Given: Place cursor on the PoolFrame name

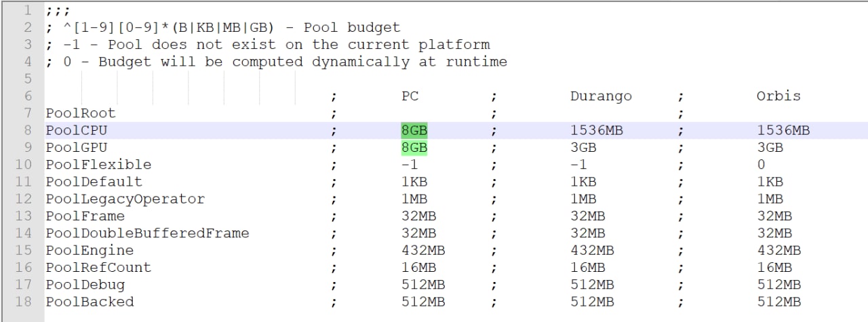Looking at the screenshot, I should click(x=85, y=216).
